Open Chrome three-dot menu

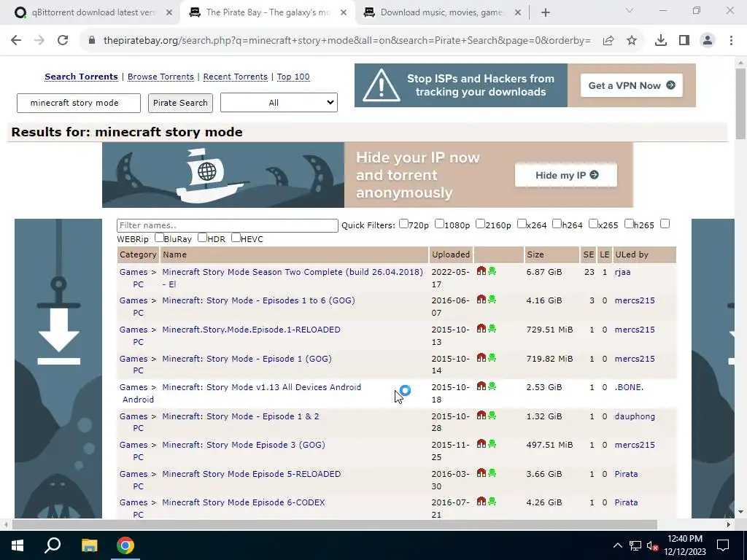point(731,41)
